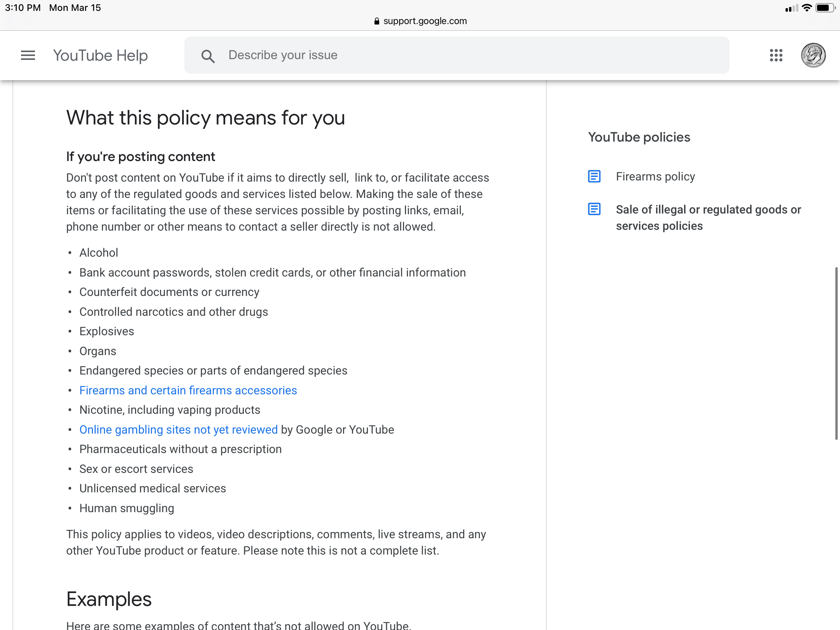Open the YouTube Help home link

(x=100, y=56)
